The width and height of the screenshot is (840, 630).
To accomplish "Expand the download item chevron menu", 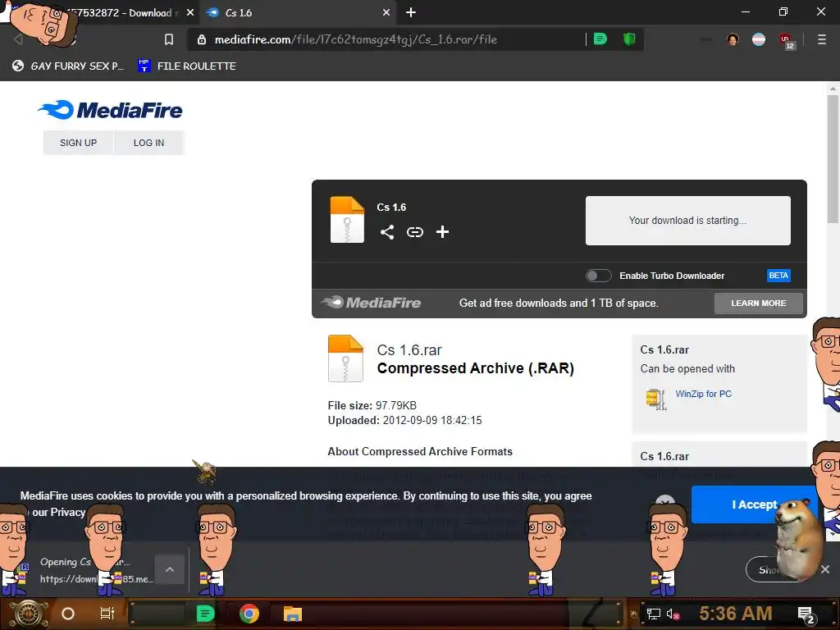I will pyautogui.click(x=169, y=569).
